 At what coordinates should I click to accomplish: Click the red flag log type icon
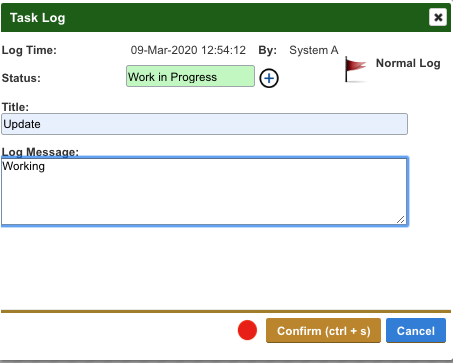click(x=356, y=69)
